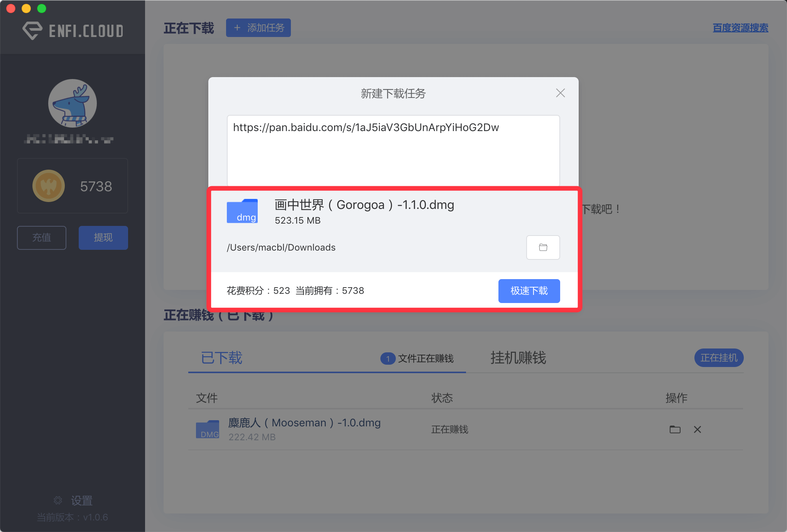
Task: Click the 花费积分 523 cost text
Action: [258, 291]
